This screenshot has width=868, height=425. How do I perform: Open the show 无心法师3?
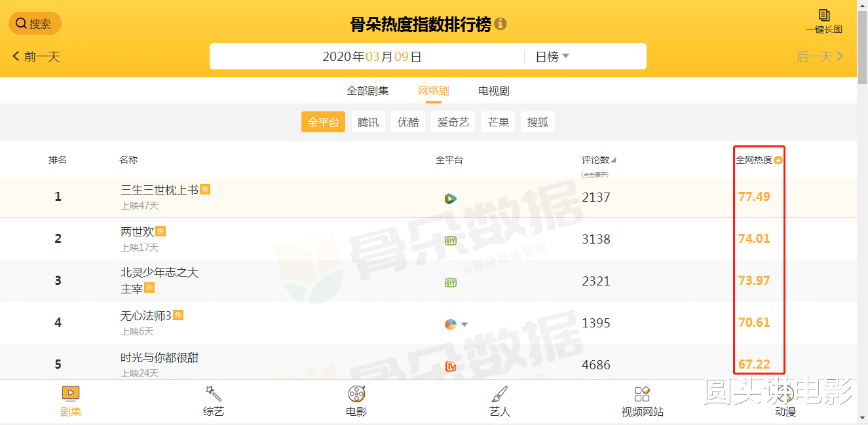pyautogui.click(x=146, y=316)
